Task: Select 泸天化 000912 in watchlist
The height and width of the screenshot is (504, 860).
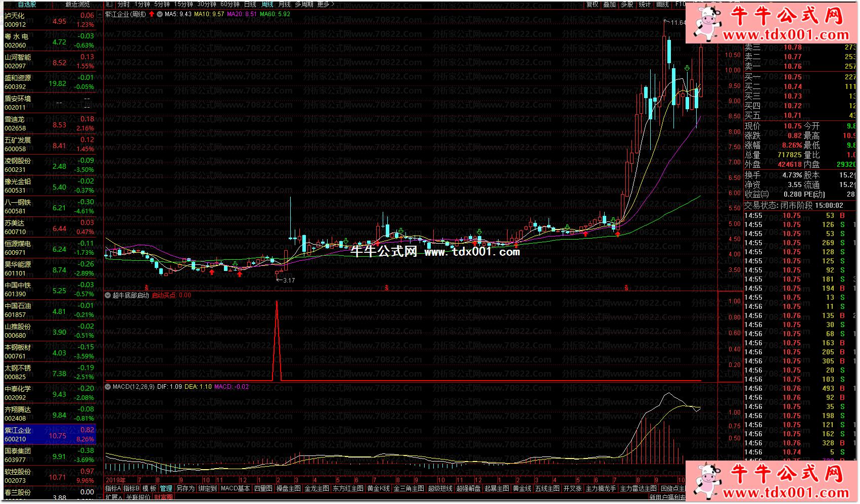Action: [49, 20]
